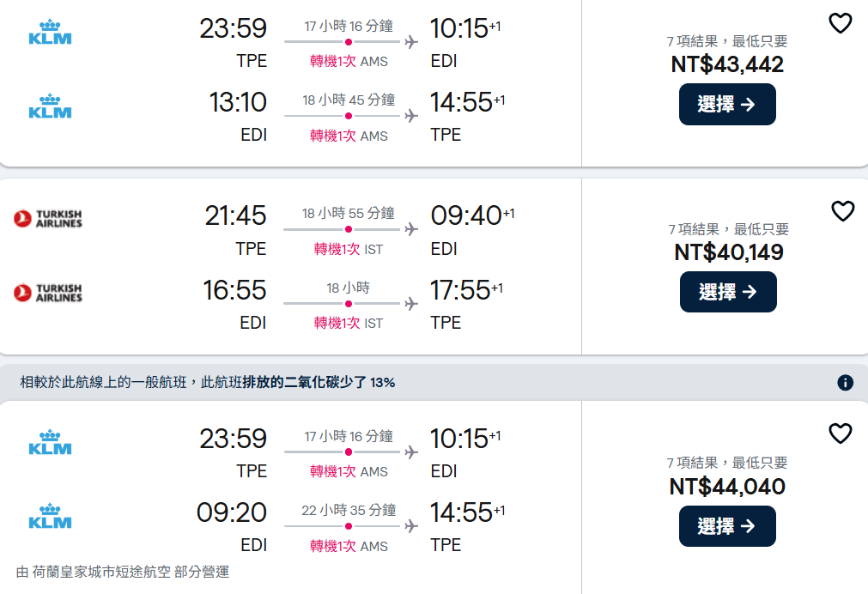Click the 13:10 EDI departure time
868x594 pixels.
click(x=238, y=103)
